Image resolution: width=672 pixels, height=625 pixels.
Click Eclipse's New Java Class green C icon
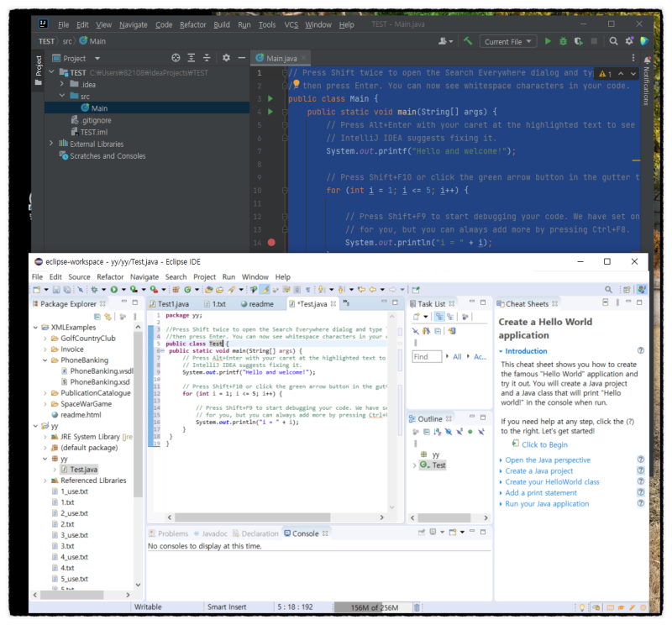click(187, 289)
